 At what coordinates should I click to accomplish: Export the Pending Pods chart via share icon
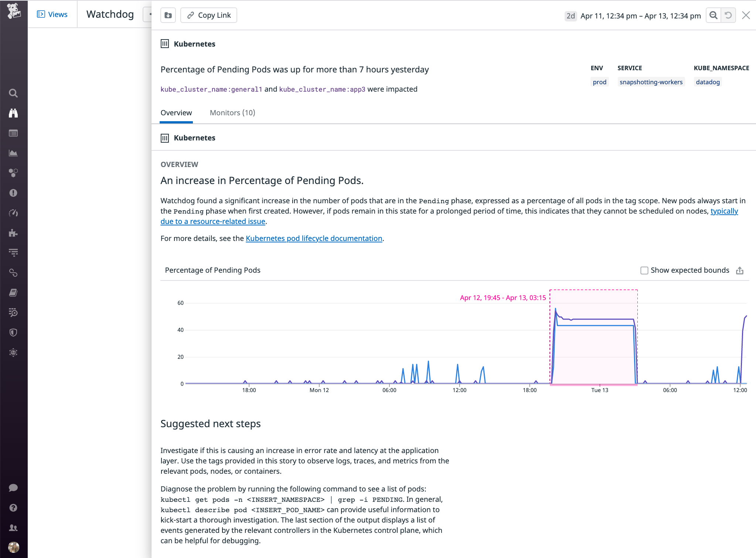[739, 271]
